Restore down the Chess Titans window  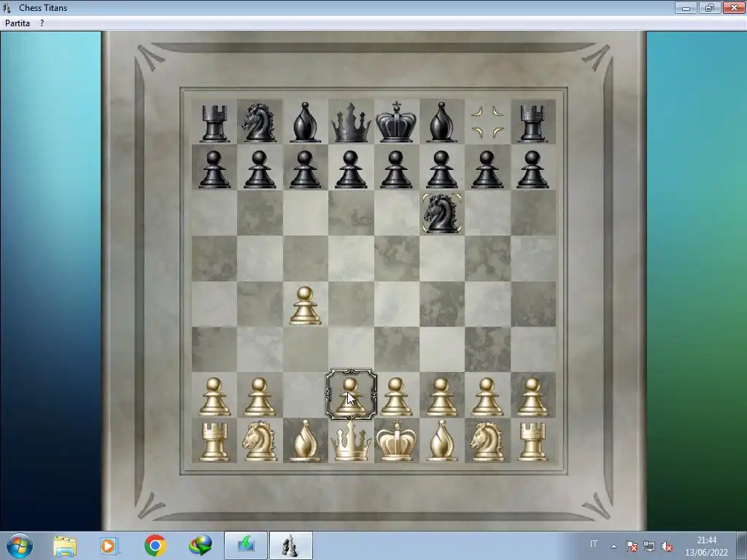point(710,7)
